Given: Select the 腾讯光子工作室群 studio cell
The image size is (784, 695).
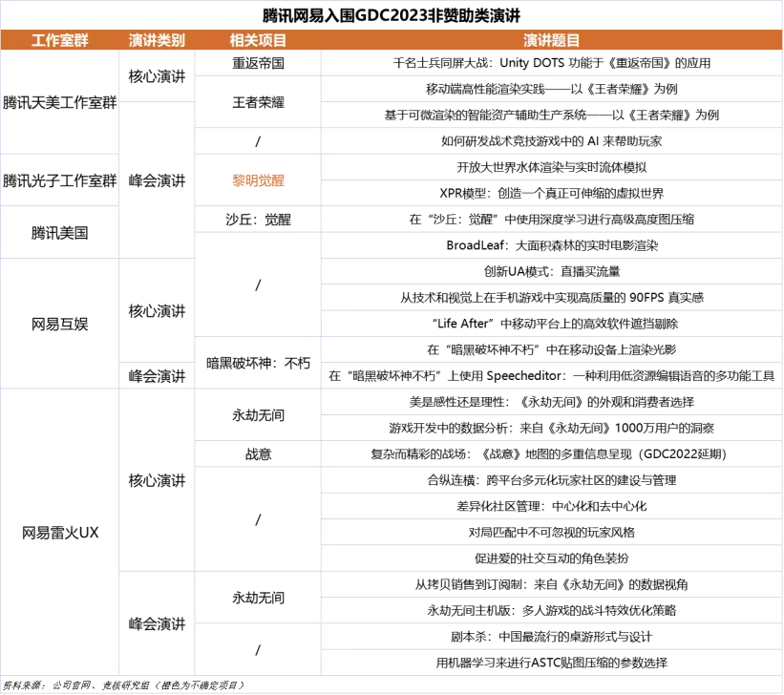Looking at the screenshot, I should (59, 180).
